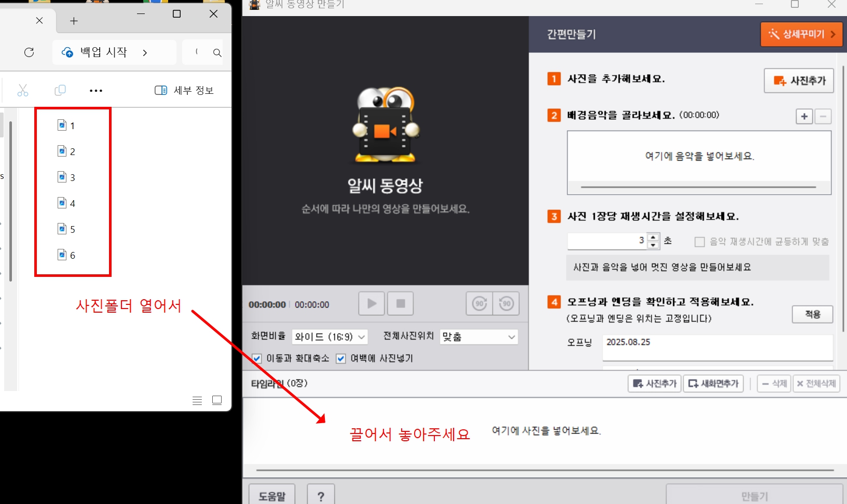This screenshot has height=504, width=847.
Task: Click the Explorer navigation pane scrollbar
Action: pyautogui.click(x=10, y=201)
